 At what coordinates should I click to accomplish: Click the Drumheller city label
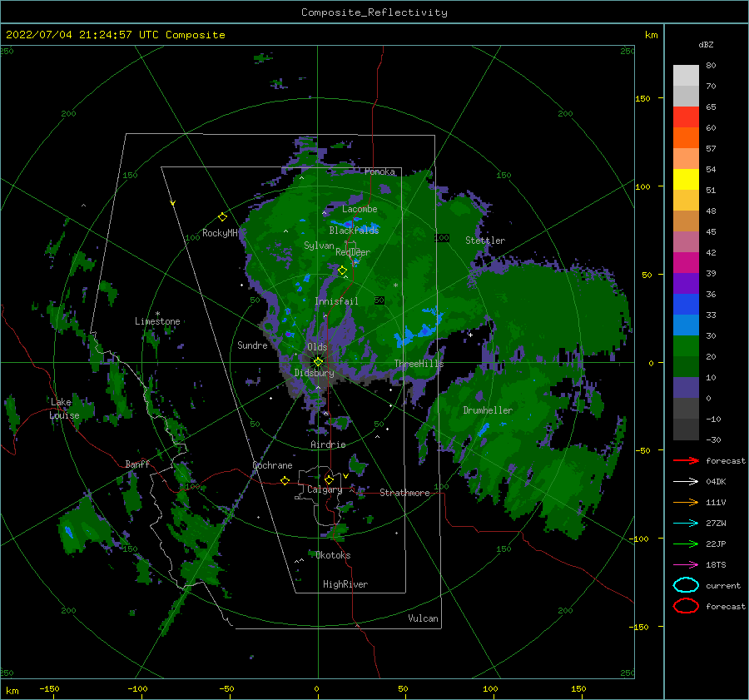point(488,410)
